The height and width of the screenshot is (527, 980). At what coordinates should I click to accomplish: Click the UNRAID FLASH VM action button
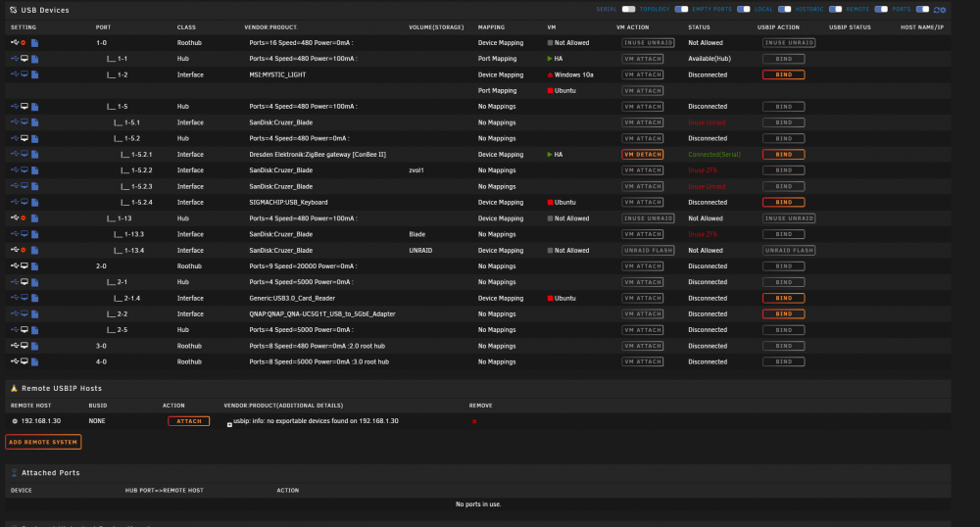(648, 251)
